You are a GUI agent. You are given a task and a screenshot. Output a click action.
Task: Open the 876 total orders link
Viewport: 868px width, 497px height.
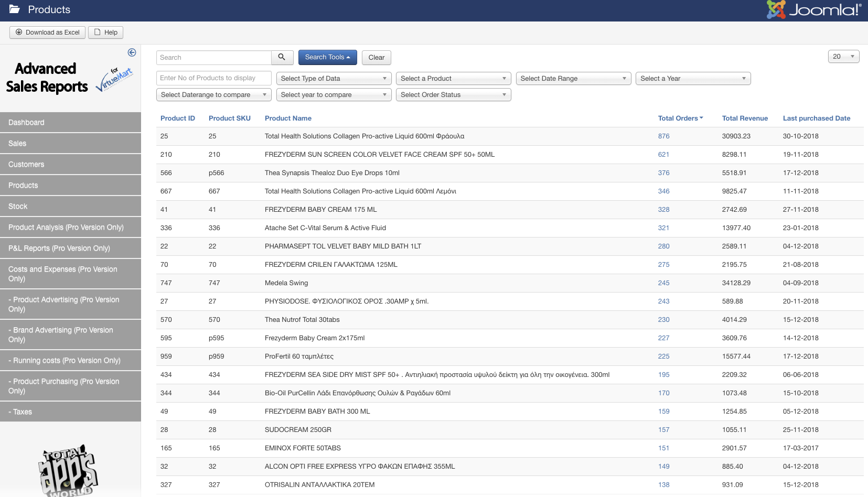point(663,136)
